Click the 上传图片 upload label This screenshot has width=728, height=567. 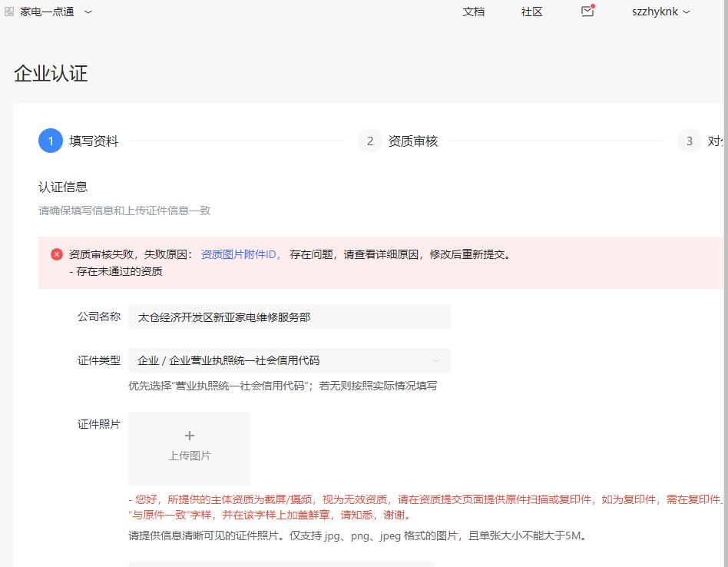[190, 456]
